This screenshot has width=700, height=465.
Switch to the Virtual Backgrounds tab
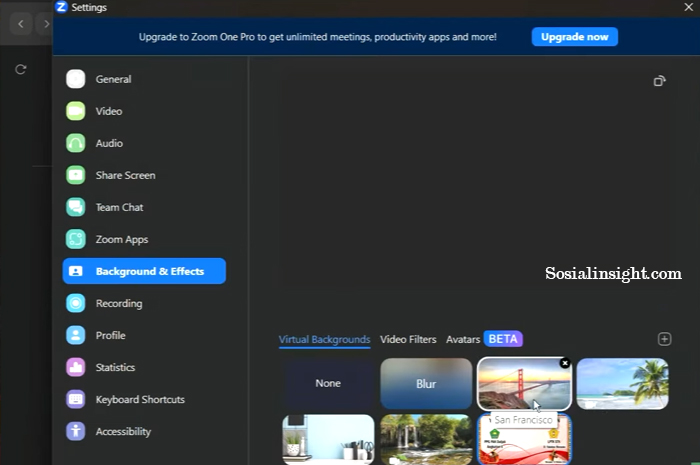click(325, 339)
